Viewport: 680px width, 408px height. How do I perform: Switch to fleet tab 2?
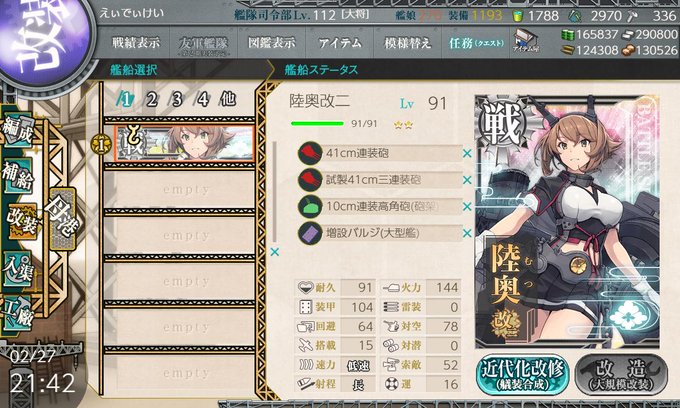tap(151, 100)
